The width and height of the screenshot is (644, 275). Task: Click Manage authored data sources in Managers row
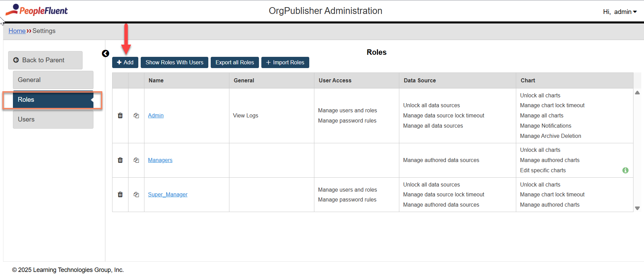point(441,160)
